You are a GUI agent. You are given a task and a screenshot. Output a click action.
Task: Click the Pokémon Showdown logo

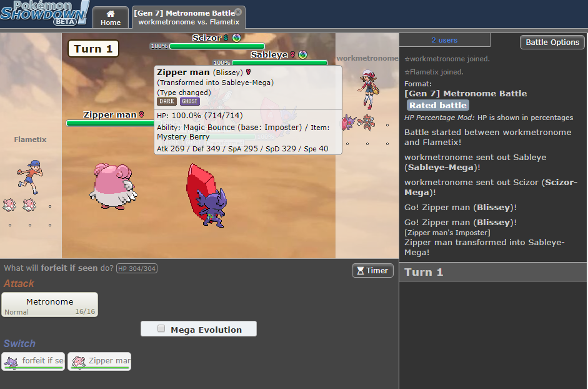point(46,14)
